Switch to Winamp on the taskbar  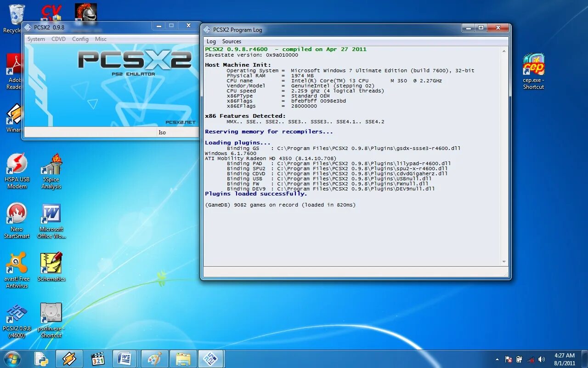pos(69,359)
